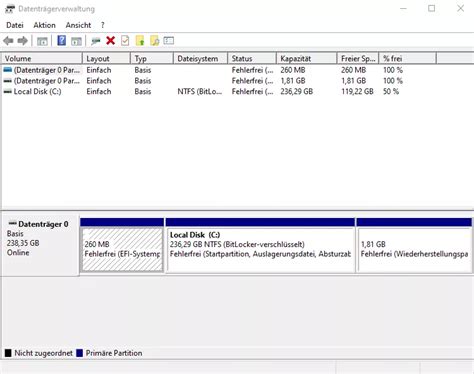
Task: Sort by the % frei column header
Action: 407,59
